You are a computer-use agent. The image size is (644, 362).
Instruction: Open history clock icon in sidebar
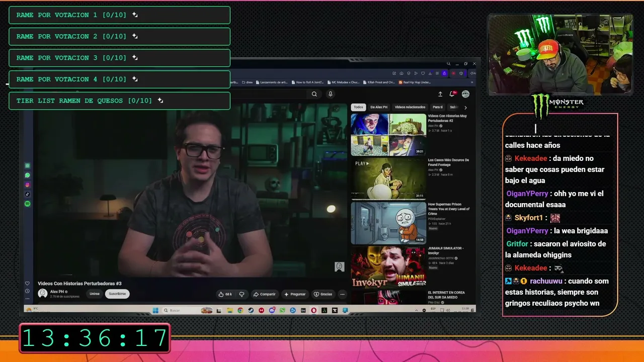coord(27,291)
